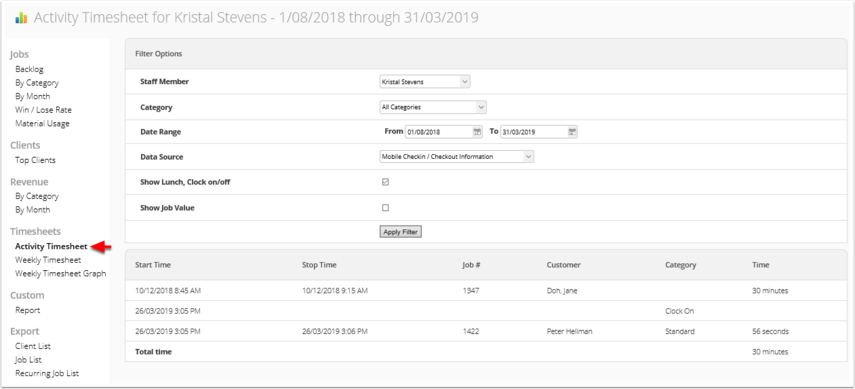The width and height of the screenshot is (855, 389).
Task: Select Activity Timesheet in the sidebar
Action: (x=51, y=246)
